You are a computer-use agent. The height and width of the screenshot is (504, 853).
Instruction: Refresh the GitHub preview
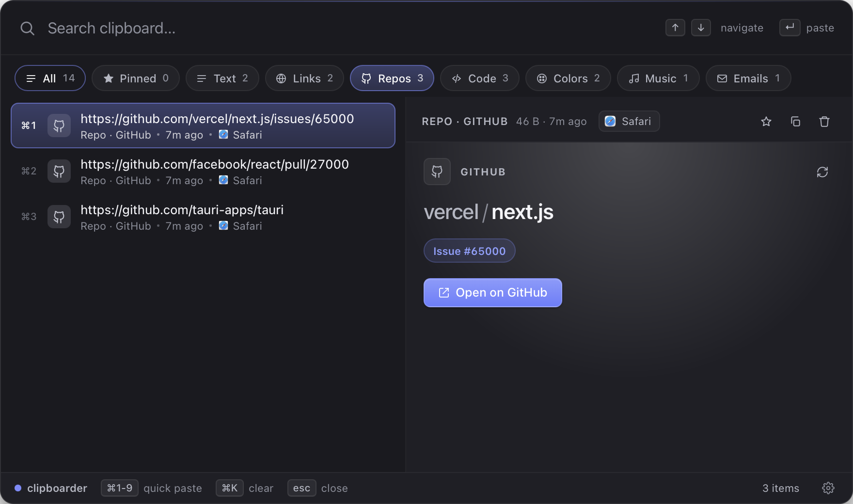click(x=822, y=172)
